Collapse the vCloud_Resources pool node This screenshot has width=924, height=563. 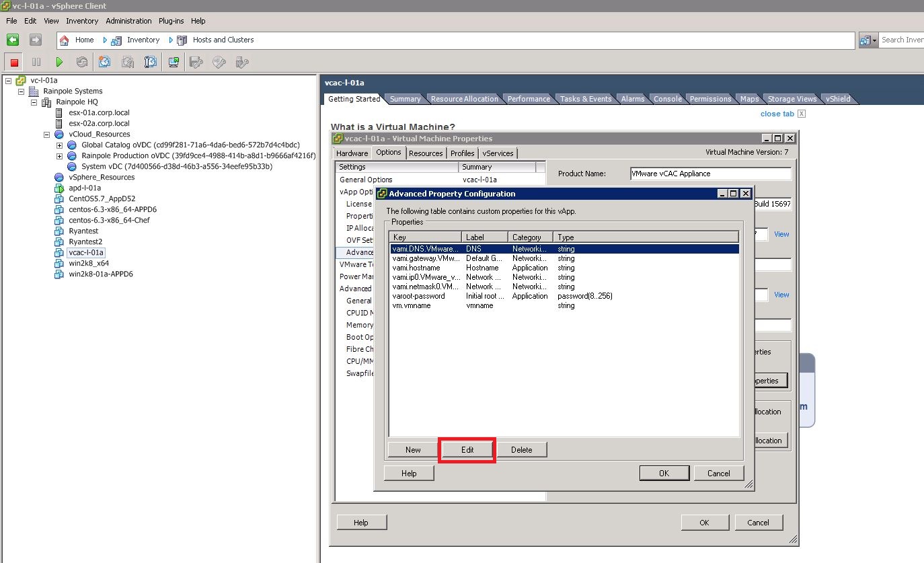(x=46, y=135)
